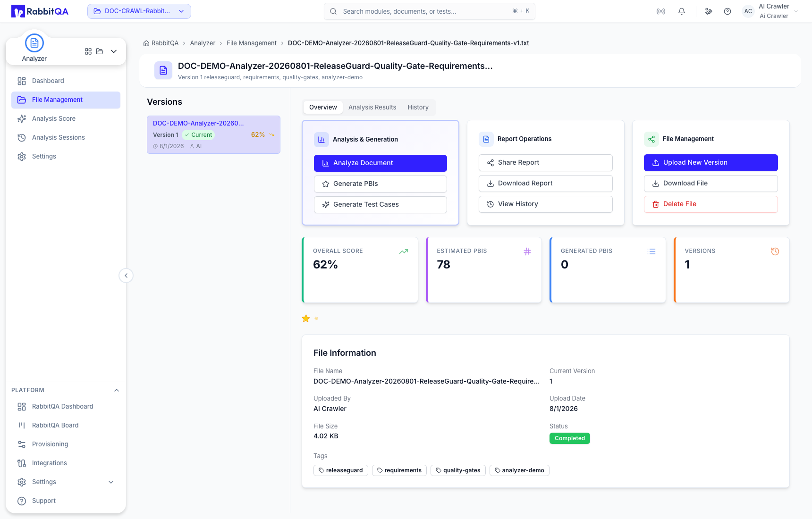Open RabbitQA Board under Platform
The image size is (812, 519).
tap(66, 426)
